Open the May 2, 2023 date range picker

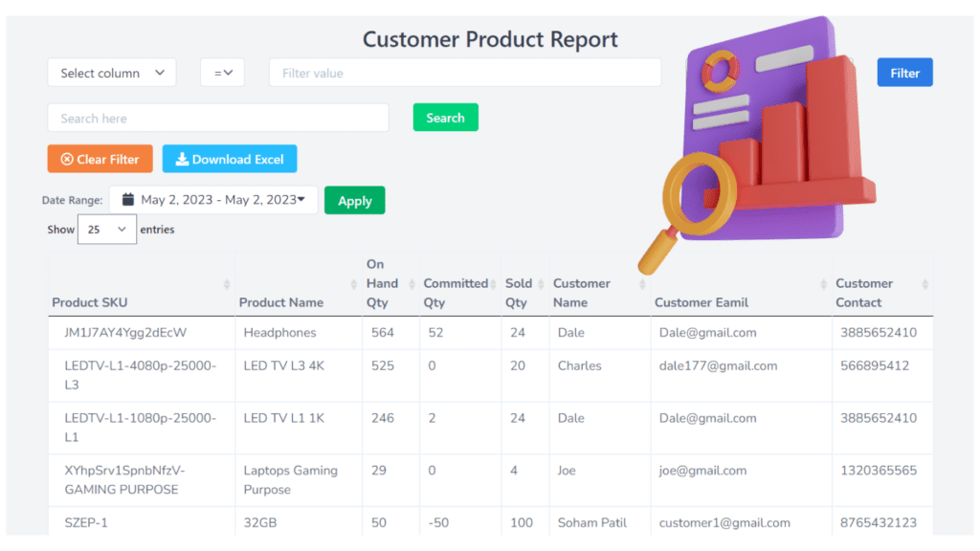(213, 200)
